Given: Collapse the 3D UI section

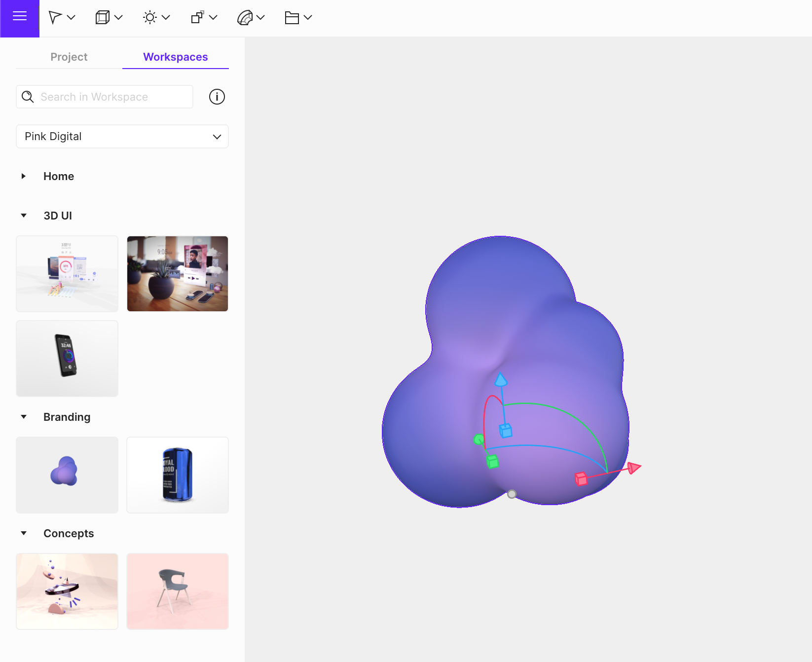Looking at the screenshot, I should tap(24, 215).
